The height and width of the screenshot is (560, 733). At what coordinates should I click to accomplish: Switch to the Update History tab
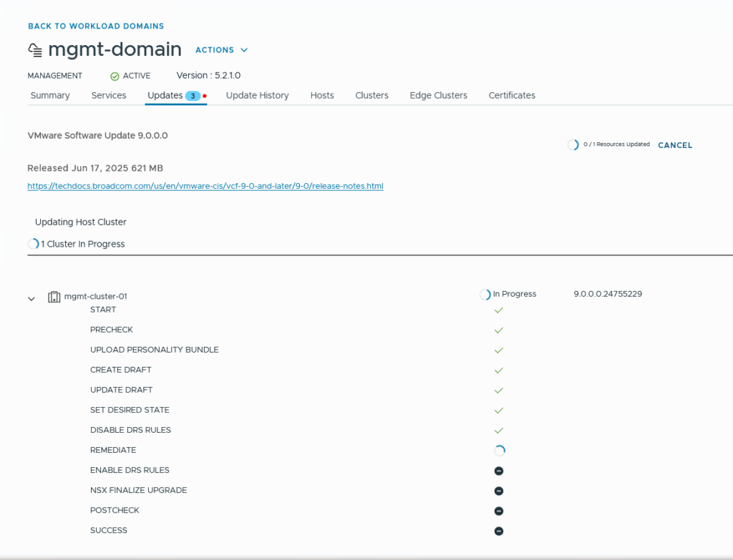point(257,95)
